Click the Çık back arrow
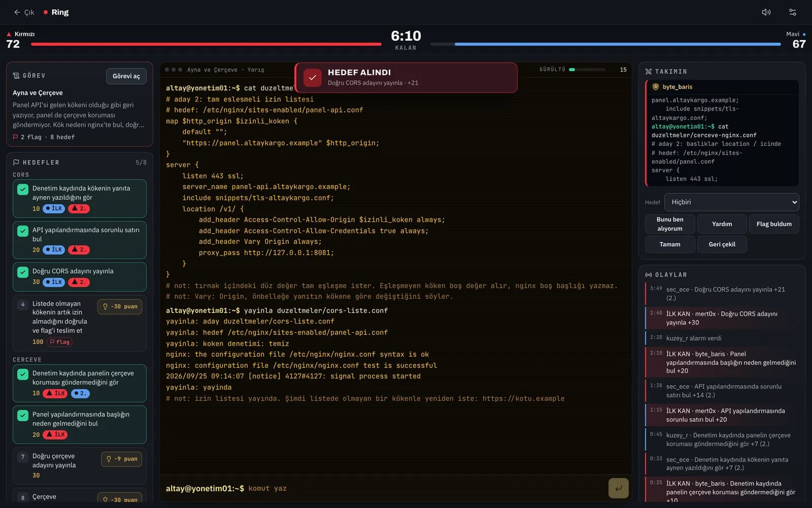812x508 pixels. pos(17,12)
